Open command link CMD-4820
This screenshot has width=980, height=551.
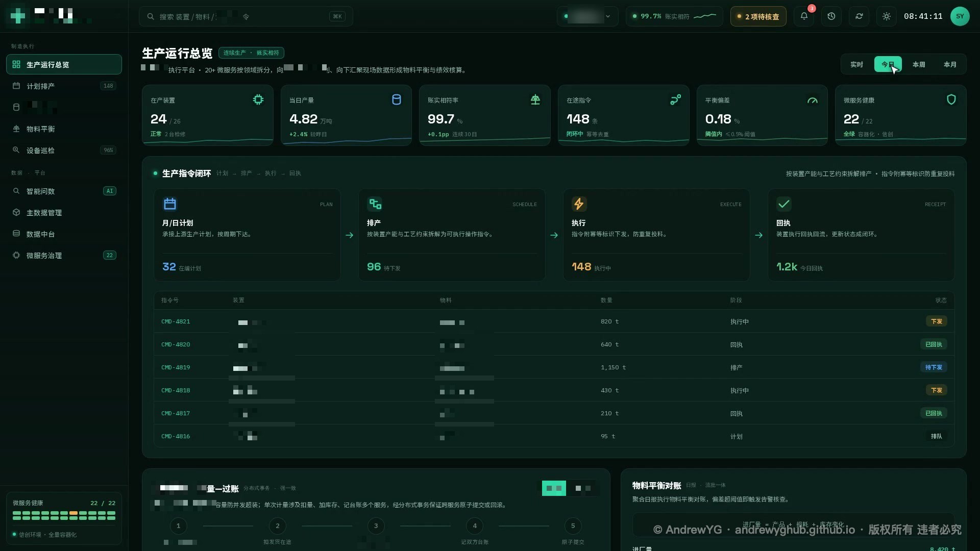coord(176,344)
